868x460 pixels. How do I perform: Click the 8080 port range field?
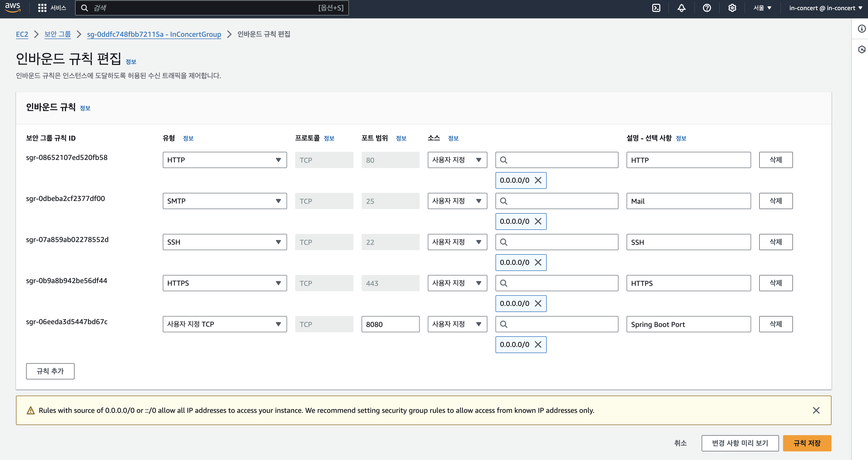390,324
